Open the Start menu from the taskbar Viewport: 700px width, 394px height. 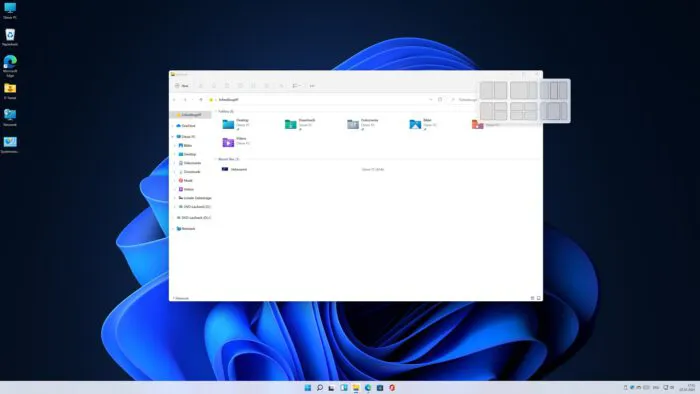pyautogui.click(x=308, y=388)
